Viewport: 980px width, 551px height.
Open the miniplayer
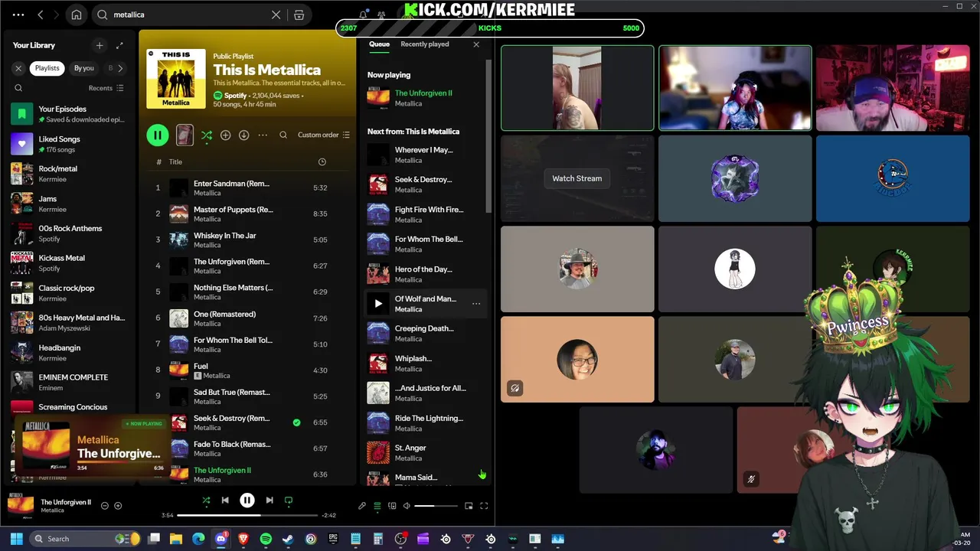pyautogui.click(x=469, y=506)
